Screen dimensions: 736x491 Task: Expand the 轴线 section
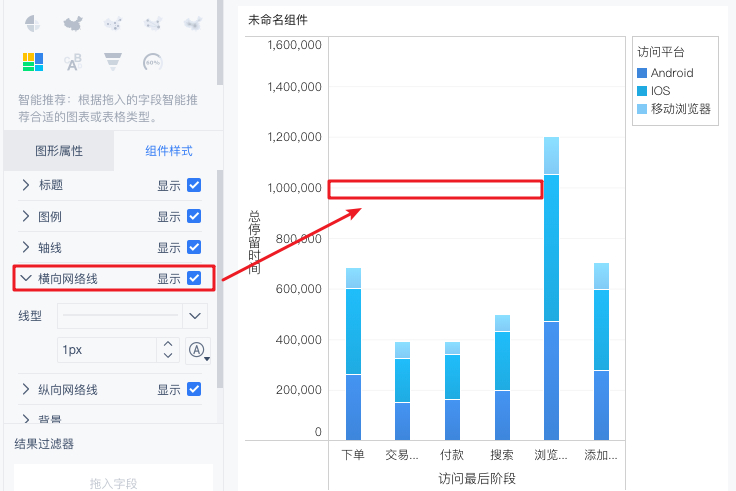click(26, 247)
